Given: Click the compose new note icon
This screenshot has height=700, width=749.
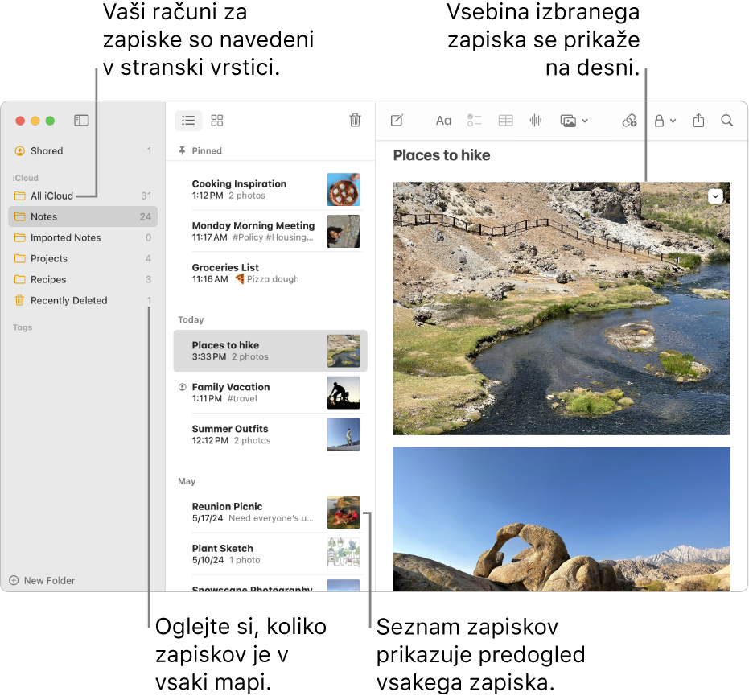Looking at the screenshot, I should 397,121.
